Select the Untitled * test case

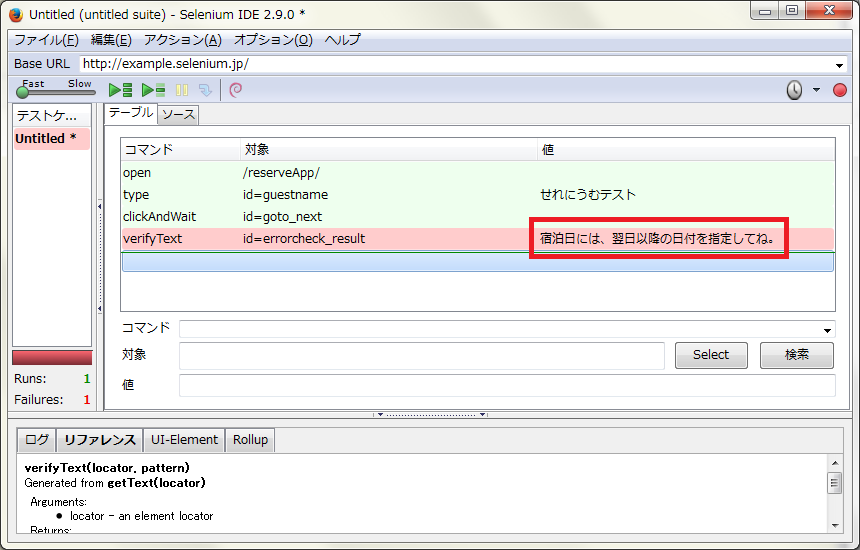pyautogui.click(x=52, y=139)
